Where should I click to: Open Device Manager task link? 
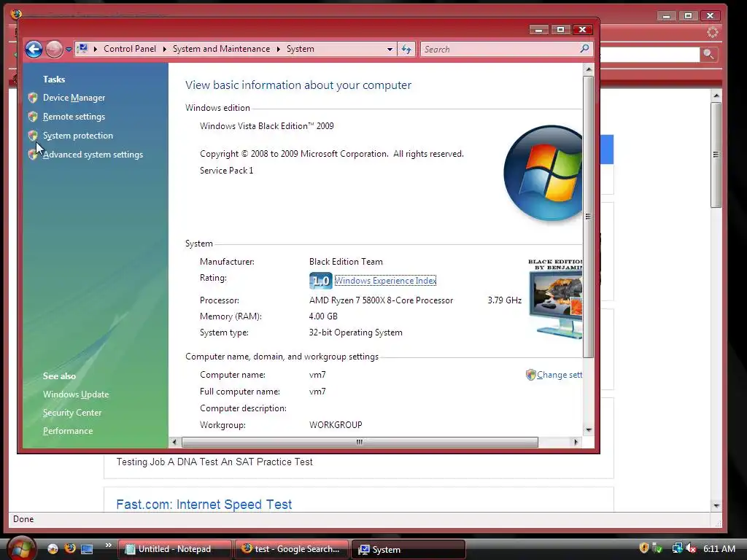pyautogui.click(x=74, y=98)
